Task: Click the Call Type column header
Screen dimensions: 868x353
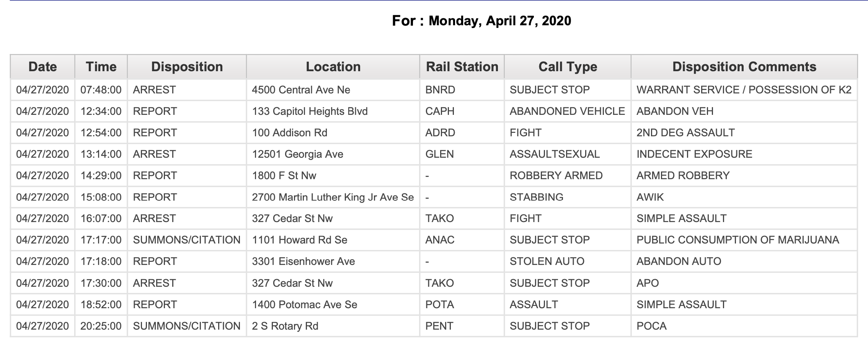Action: pyautogui.click(x=568, y=67)
